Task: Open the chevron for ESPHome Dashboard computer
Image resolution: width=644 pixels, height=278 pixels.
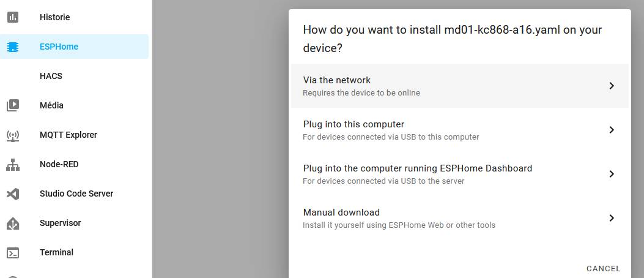Action: [x=611, y=174]
